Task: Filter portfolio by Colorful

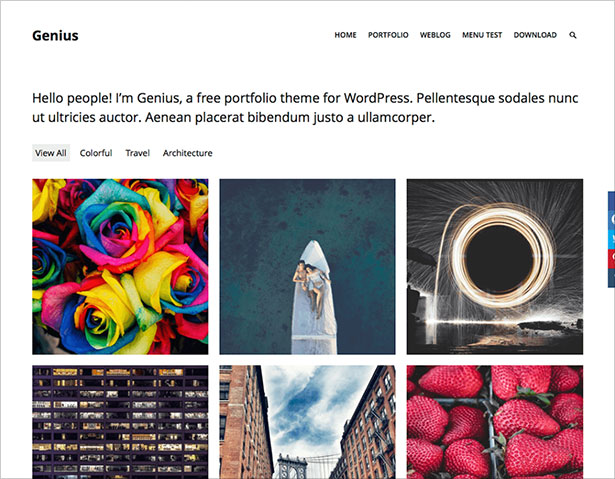Action: click(x=96, y=153)
